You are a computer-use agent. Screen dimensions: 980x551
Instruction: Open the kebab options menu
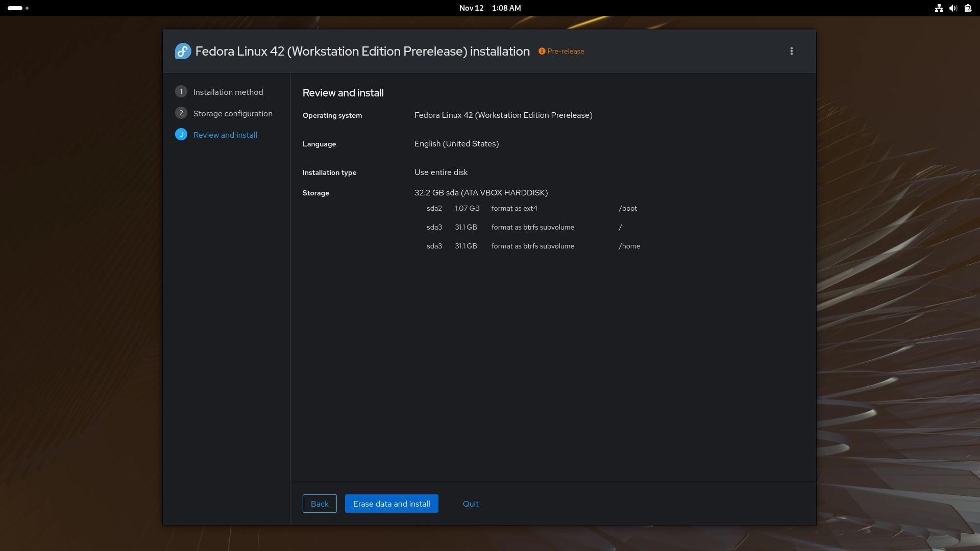[791, 51]
